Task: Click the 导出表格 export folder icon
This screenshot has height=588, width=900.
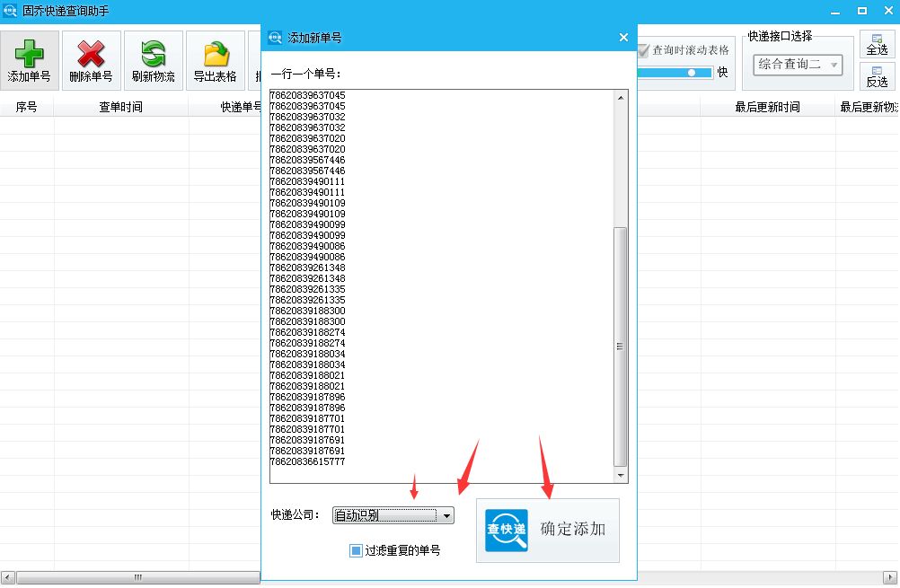Action: click(213, 54)
